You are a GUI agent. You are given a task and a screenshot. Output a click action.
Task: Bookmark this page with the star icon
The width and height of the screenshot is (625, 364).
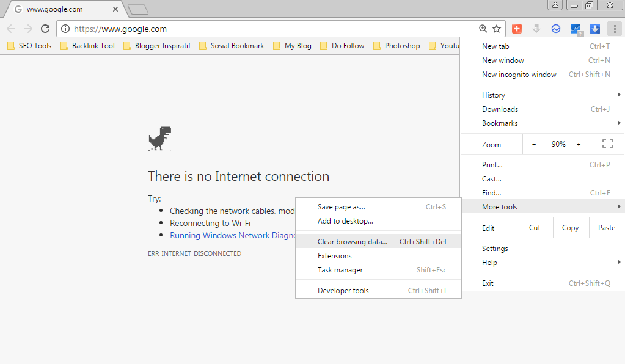click(x=497, y=28)
